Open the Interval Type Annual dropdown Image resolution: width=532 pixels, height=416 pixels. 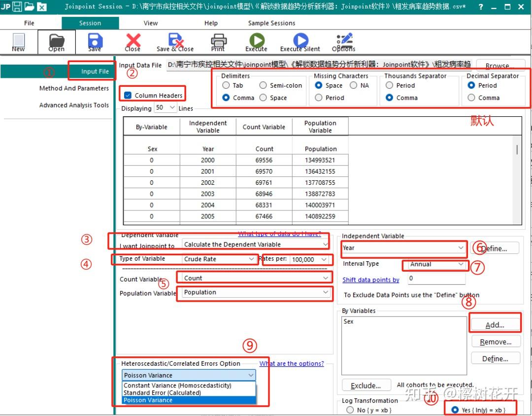coord(437,264)
